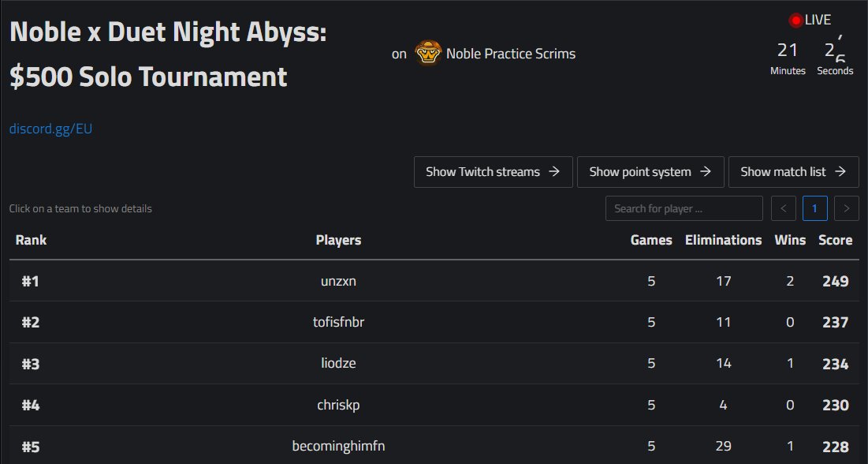The width and height of the screenshot is (868, 464).
Task: Click the red LIVE indicator dot
Action: [x=795, y=21]
